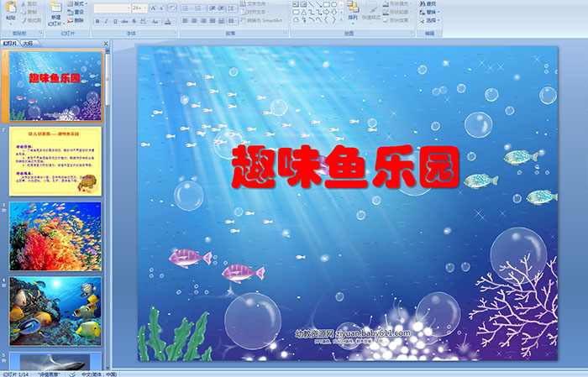Screen dimensions: 588x377
Task: Open the Layout (版式) dropdown
Action: (x=77, y=3)
